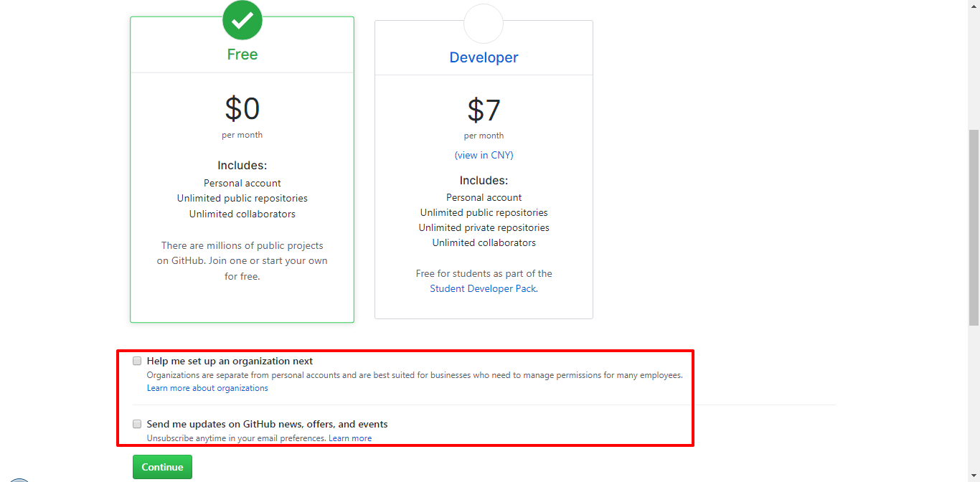Image resolution: width=980 pixels, height=482 pixels.
Task: Click the empty circle above Developer plan
Action: tap(484, 23)
